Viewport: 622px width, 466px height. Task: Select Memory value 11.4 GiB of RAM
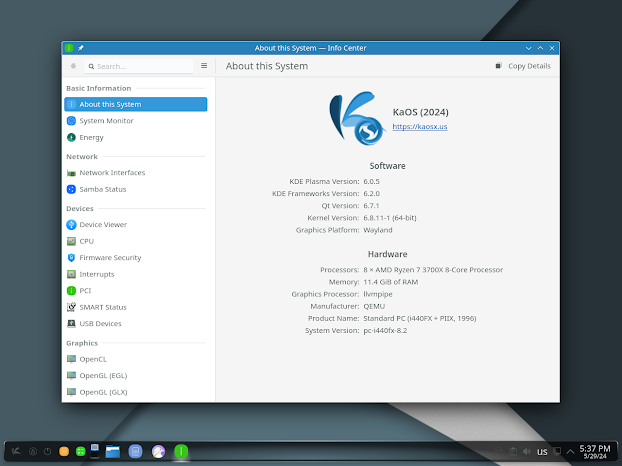(391, 282)
